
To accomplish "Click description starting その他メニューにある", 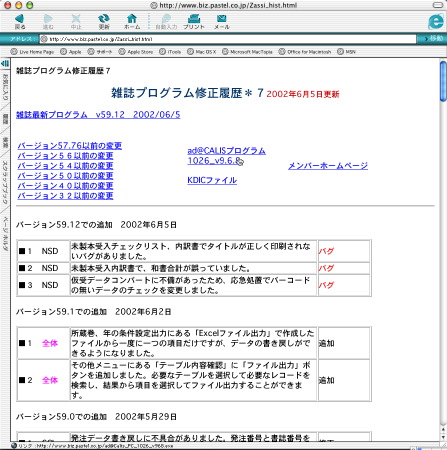I will click(x=191, y=380).
